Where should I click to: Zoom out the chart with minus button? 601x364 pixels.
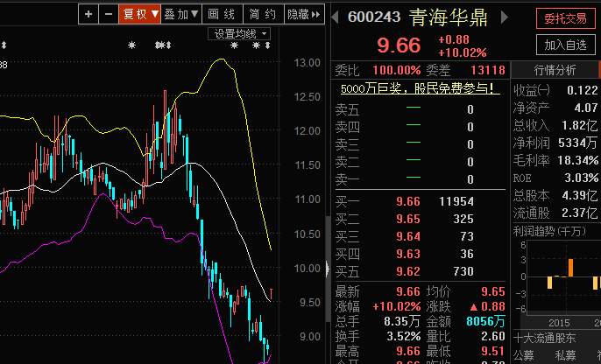point(109,15)
